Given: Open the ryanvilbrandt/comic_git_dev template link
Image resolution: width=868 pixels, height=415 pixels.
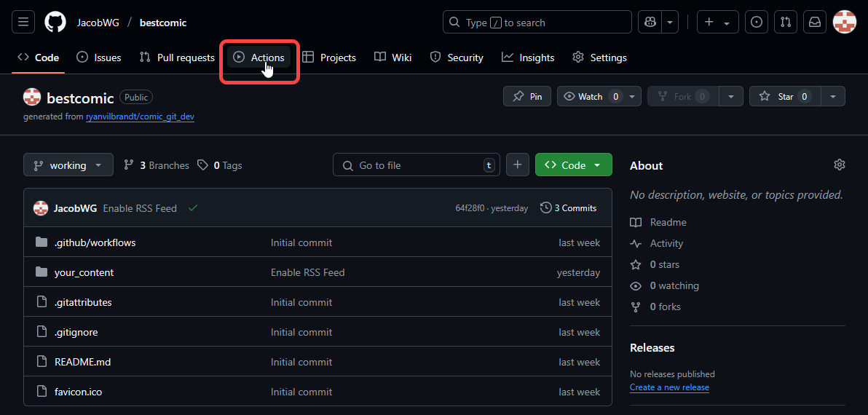Looking at the screenshot, I should click(x=140, y=116).
